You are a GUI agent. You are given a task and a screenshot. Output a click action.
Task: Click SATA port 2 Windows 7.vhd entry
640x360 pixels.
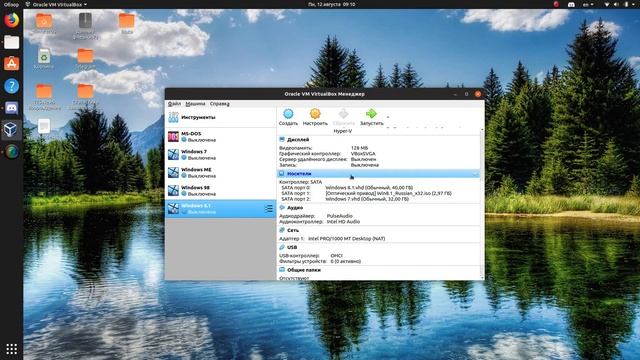tap(367, 199)
